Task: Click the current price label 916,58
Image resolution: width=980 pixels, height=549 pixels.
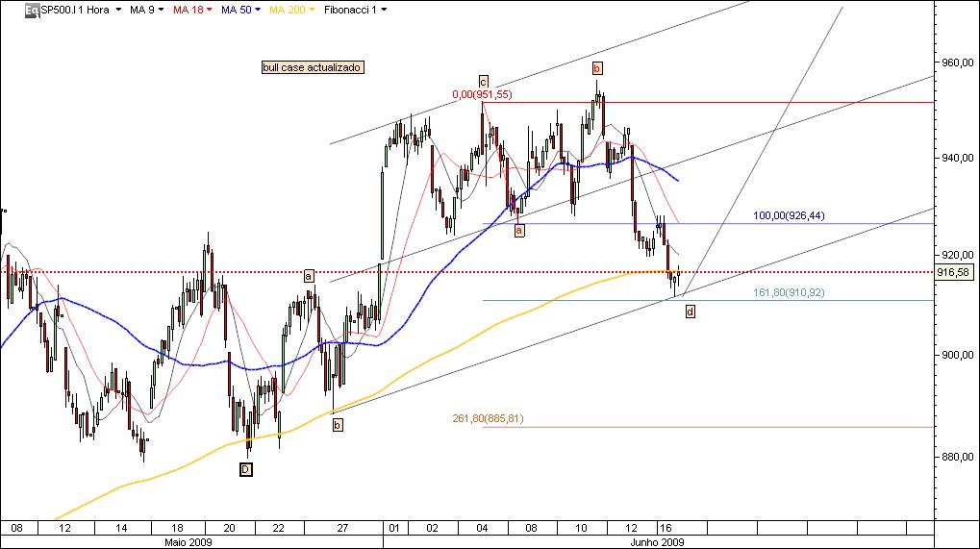Action: (x=954, y=272)
